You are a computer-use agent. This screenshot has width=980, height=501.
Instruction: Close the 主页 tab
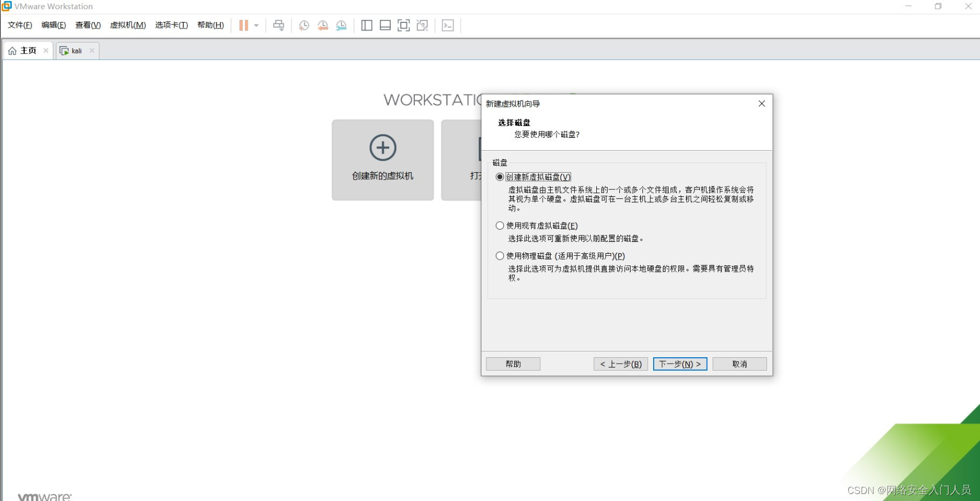[46, 50]
